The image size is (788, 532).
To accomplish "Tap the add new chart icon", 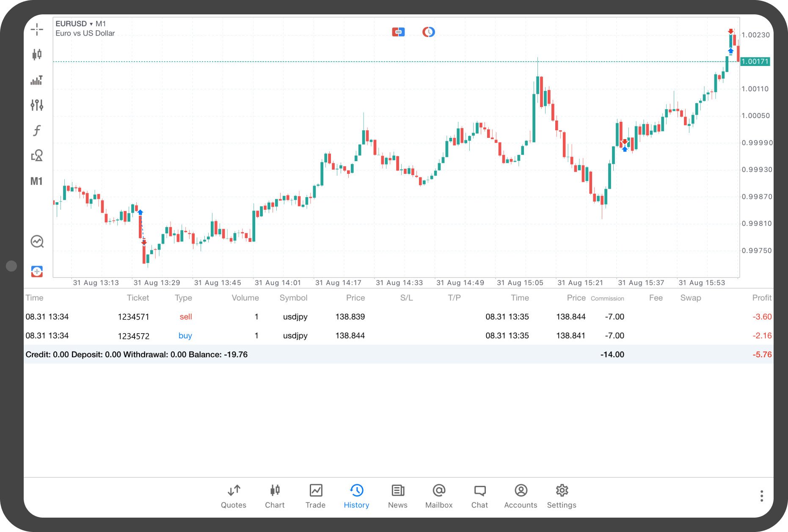I will (x=37, y=271).
